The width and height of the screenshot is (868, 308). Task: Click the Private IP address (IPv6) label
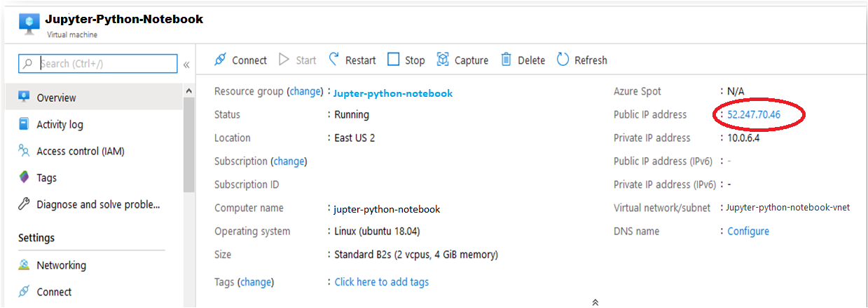[665, 185]
